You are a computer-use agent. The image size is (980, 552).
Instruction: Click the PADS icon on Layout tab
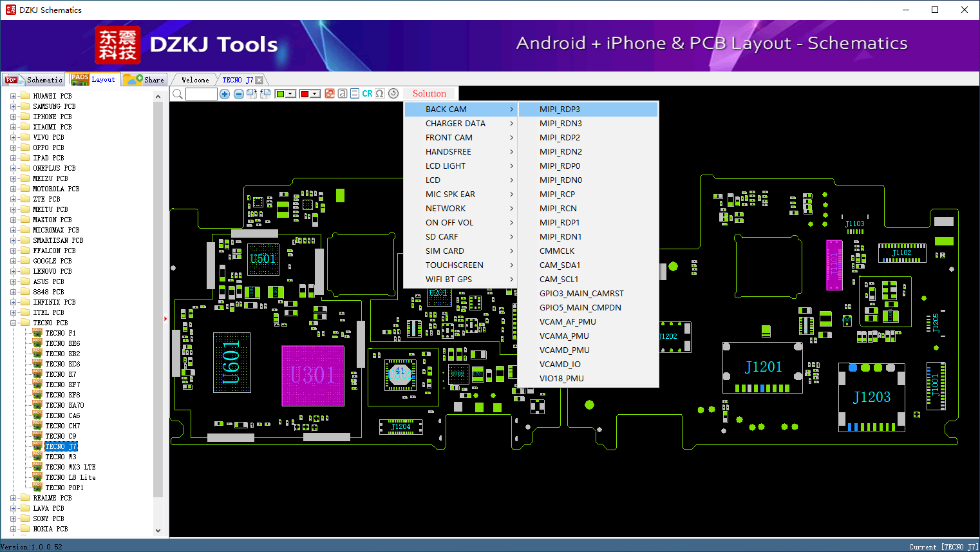coord(80,79)
